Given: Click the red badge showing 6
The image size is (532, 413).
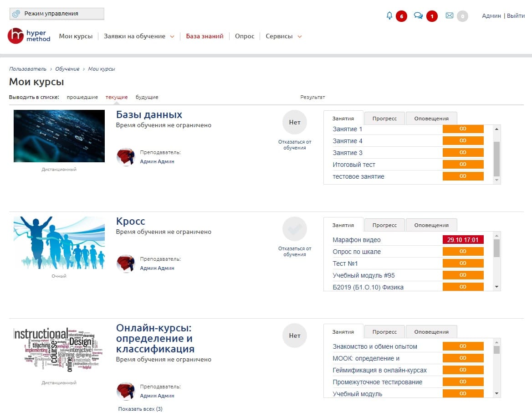Looking at the screenshot, I should [x=402, y=16].
